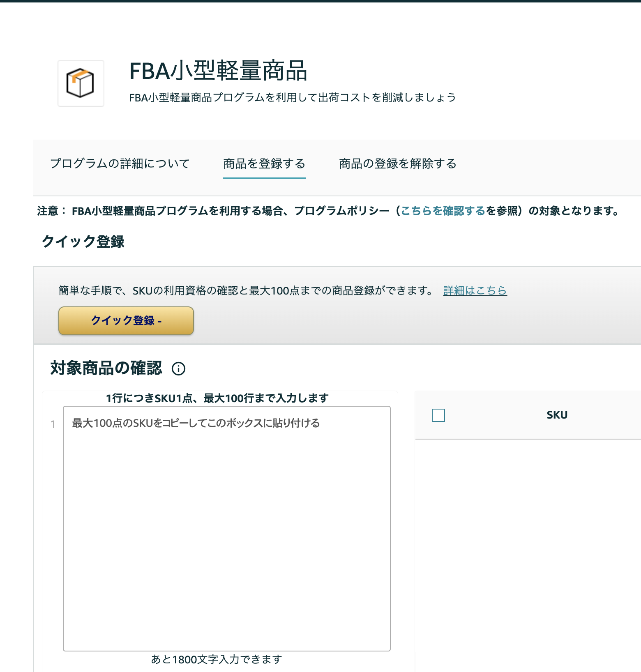Click the SKU column header

tap(557, 415)
